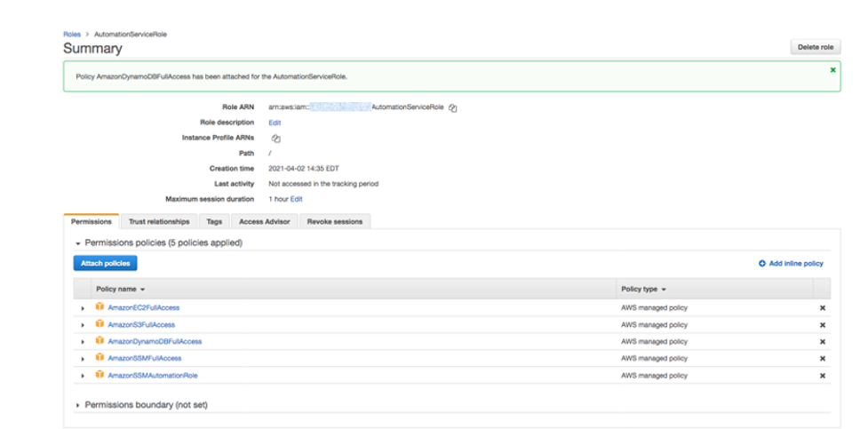Detach the AmazonS3FullAccess policy
This screenshot has height=429, width=868.
pos(823,325)
